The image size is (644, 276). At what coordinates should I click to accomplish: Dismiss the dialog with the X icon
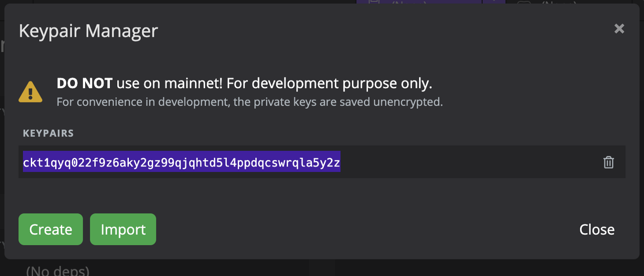click(619, 29)
